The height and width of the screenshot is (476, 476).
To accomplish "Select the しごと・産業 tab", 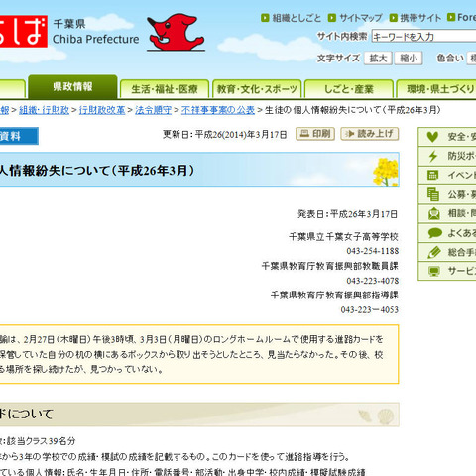I will (x=349, y=89).
